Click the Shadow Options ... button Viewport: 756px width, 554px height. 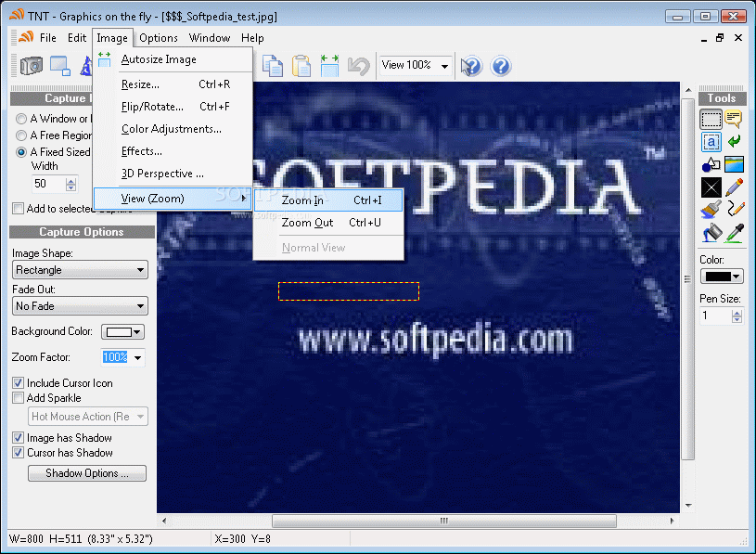tap(87, 473)
